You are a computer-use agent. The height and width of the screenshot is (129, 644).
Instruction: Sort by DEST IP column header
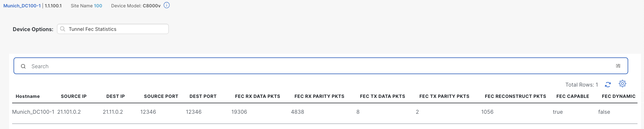pos(115,96)
